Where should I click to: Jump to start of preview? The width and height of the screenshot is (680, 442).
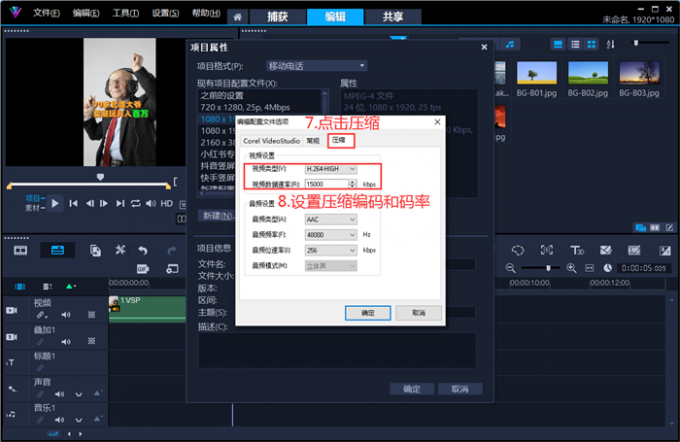(x=73, y=203)
